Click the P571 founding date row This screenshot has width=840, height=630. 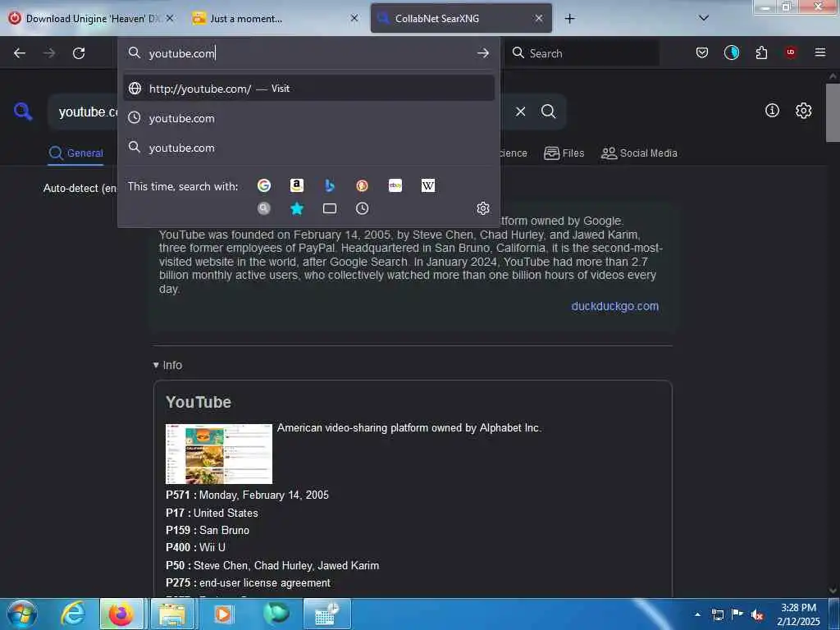coord(247,495)
